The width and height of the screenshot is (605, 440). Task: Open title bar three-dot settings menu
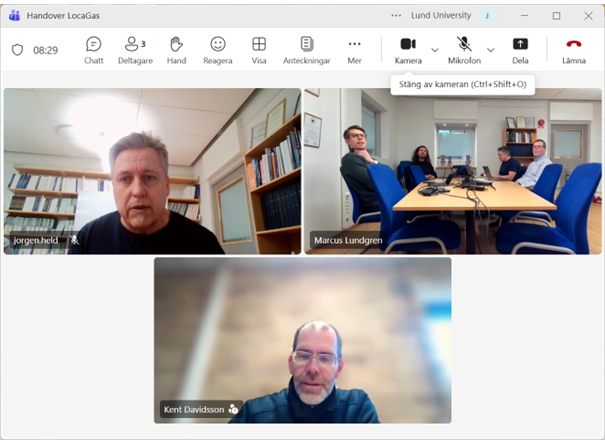pos(396,15)
